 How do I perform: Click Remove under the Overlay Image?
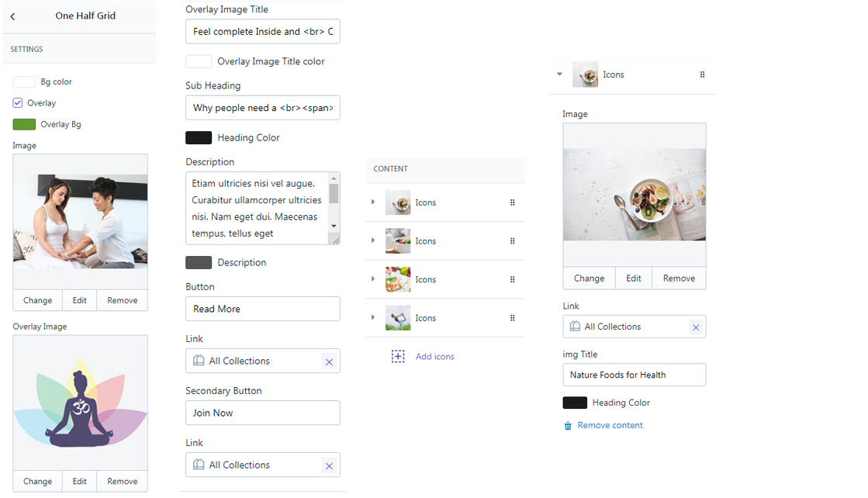(123, 482)
